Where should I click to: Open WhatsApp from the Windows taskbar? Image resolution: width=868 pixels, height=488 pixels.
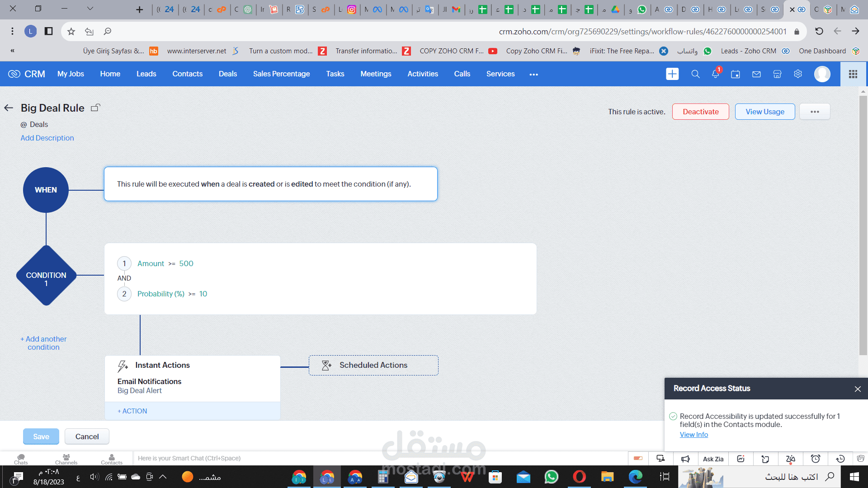coord(551,477)
